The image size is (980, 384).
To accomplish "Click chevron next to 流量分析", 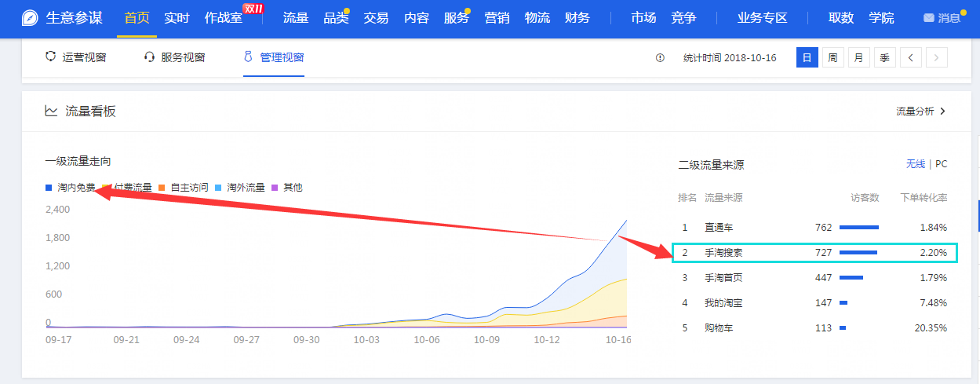I will tap(942, 112).
